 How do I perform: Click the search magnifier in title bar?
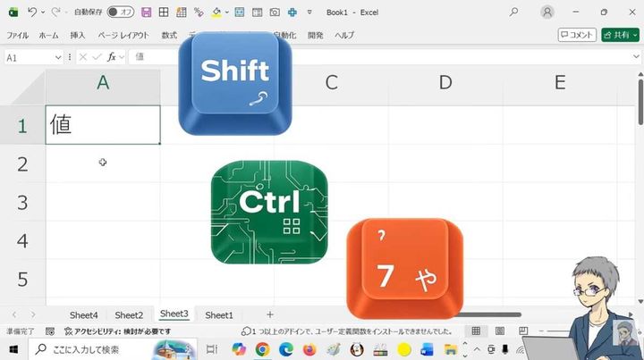tap(513, 13)
